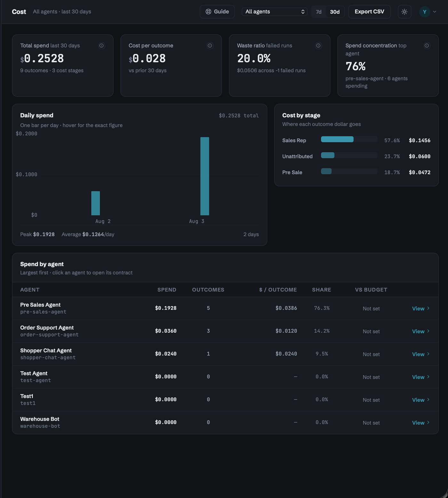Open View link for Shopper Chat Agent
448x498 pixels.
coord(420,354)
